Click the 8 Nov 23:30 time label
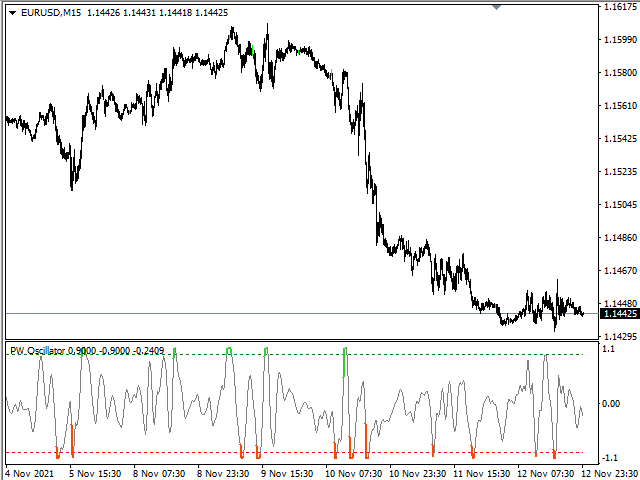This screenshot has height=480, width=640. 224,474
